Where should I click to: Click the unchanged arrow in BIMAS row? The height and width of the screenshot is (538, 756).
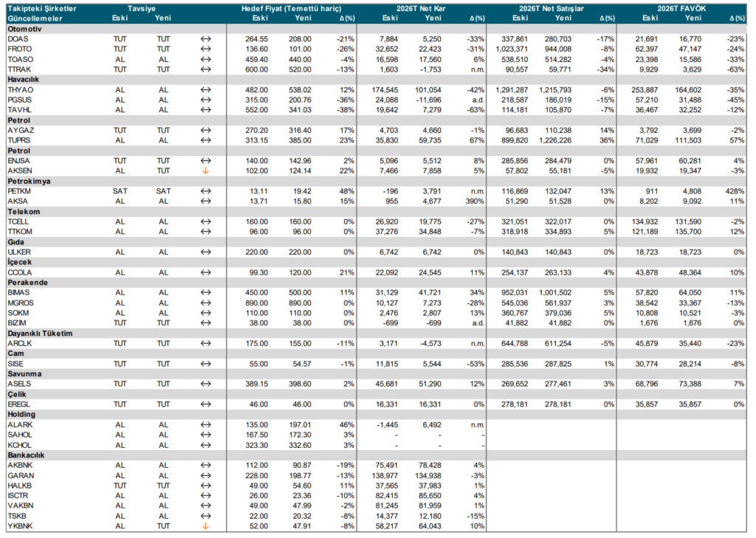206,293
